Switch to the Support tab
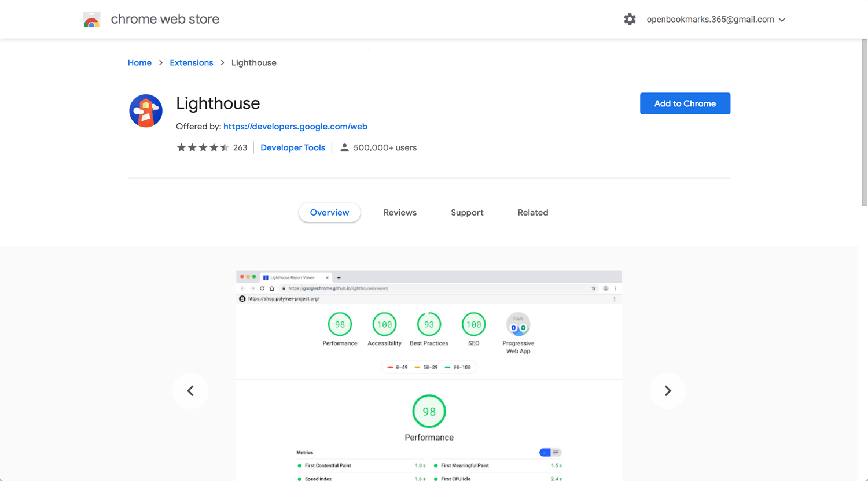This screenshot has width=868, height=481. pos(467,213)
